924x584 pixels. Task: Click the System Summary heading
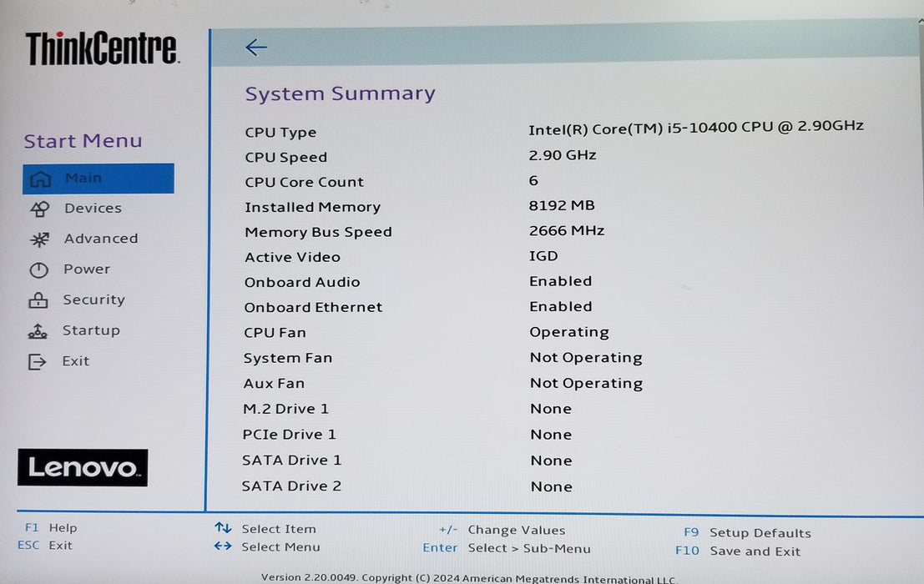click(340, 93)
